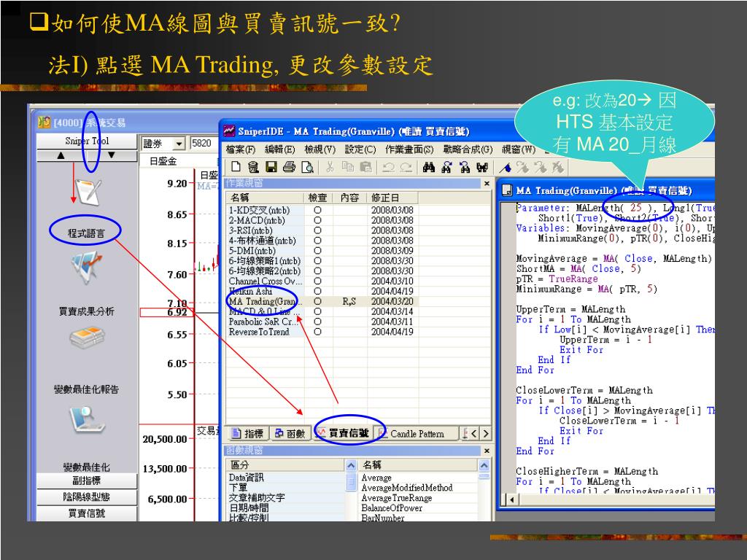Open the 作業畫面(S) menu

pos(409,149)
